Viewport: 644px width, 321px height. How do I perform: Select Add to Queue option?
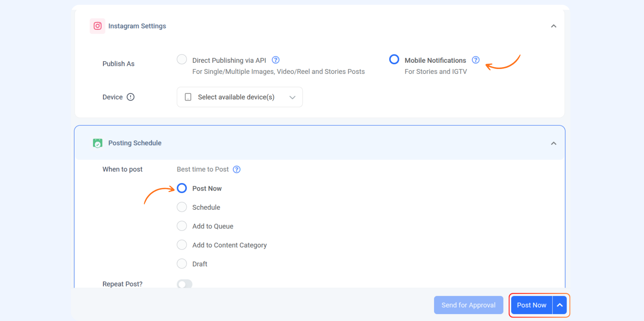point(182,226)
